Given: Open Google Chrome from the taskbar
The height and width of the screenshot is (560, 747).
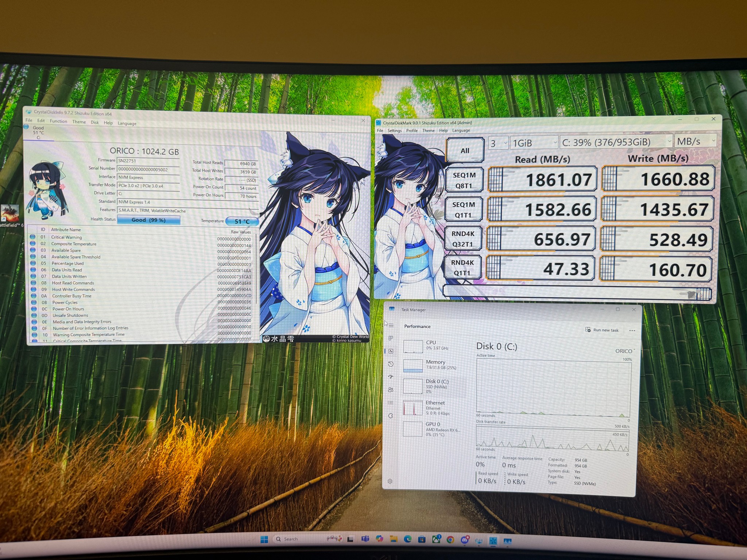Looking at the screenshot, I should point(450,540).
